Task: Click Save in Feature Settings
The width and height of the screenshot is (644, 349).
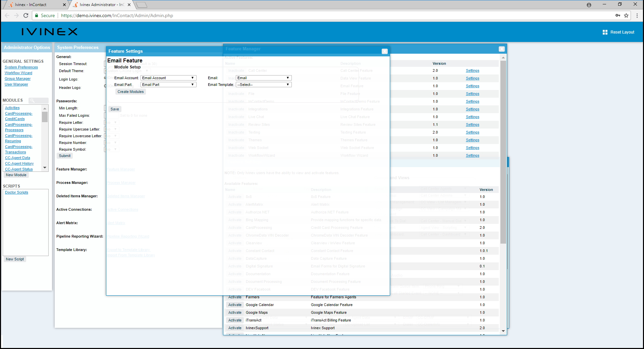Action: [x=115, y=109]
